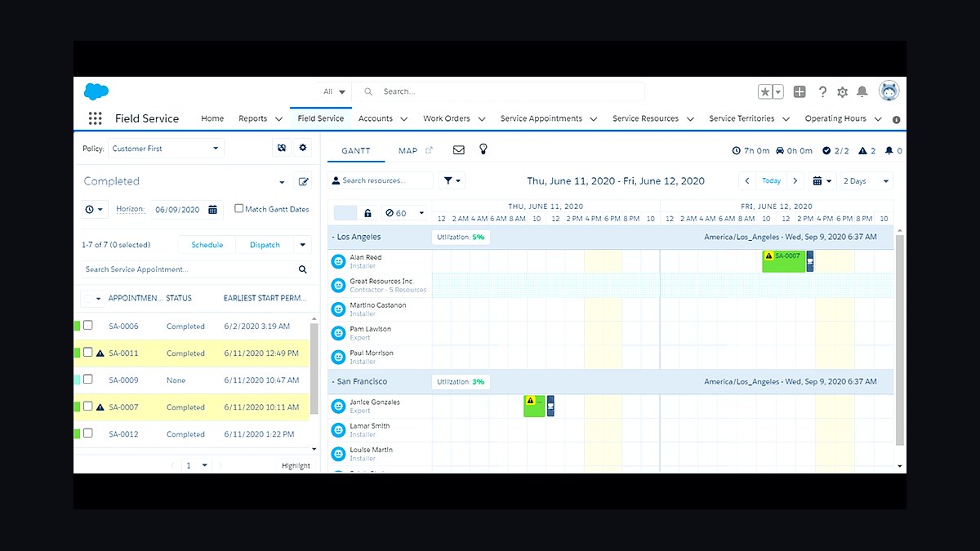Open the Global Actions plus icon

pyautogui.click(x=800, y=92)
